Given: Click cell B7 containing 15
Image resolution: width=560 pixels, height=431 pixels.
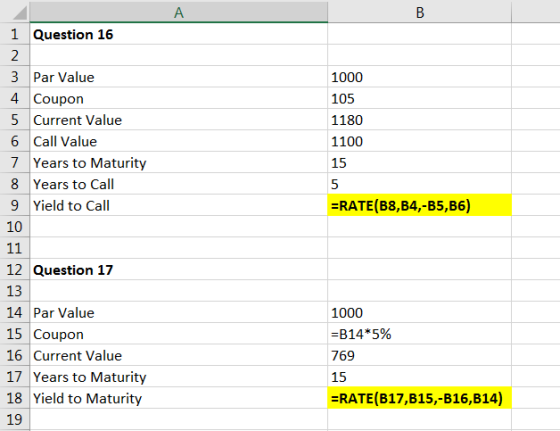Looking at the screenshot, I should (x=420, y=162).
